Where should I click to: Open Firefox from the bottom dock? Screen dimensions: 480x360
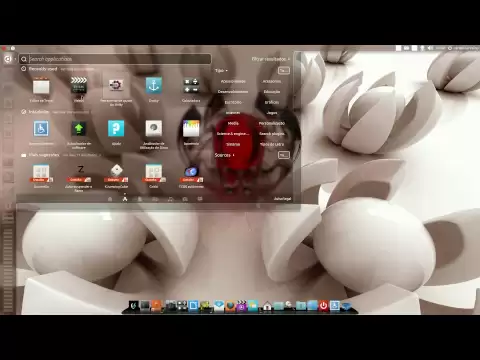click(230, 306)
